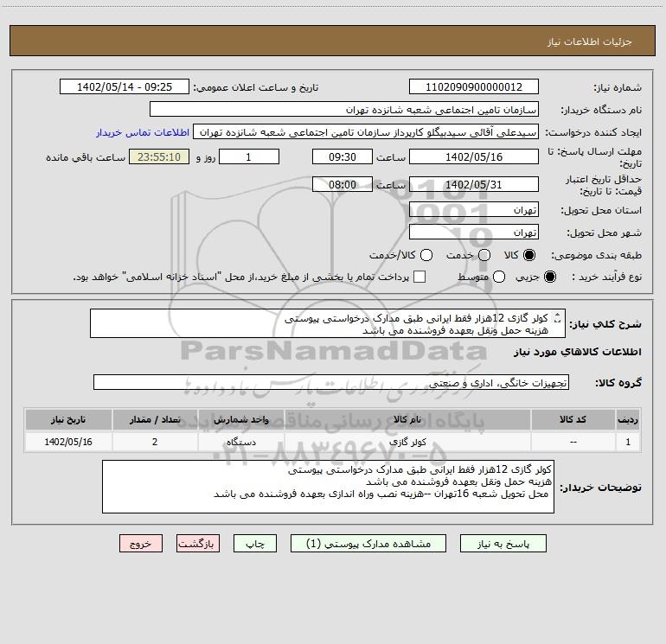666x644 pixels.
Task: Click the 'ردیف' column header
Action: 628,419
